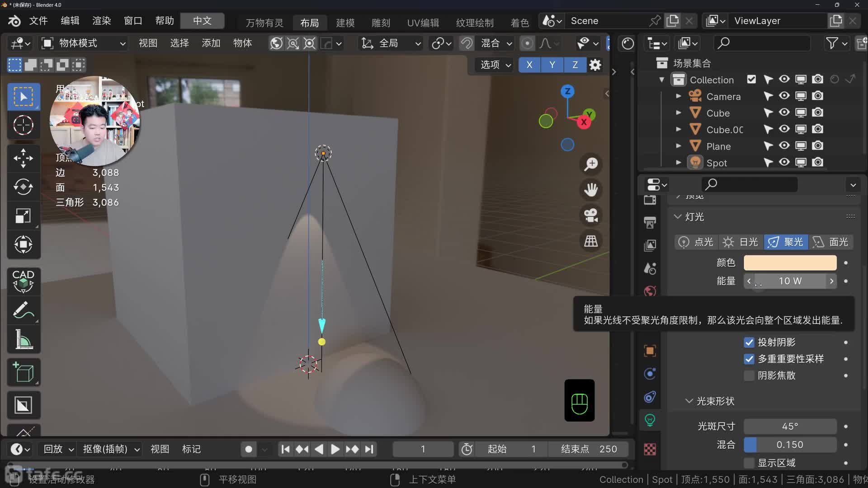
Task: Click the light 颜色 swatch
Action: click(790, 263)
